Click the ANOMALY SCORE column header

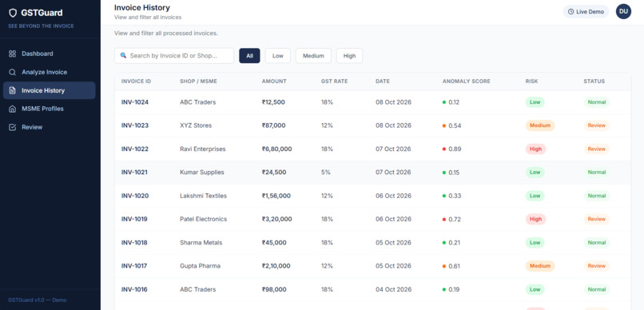click(466, 81)
